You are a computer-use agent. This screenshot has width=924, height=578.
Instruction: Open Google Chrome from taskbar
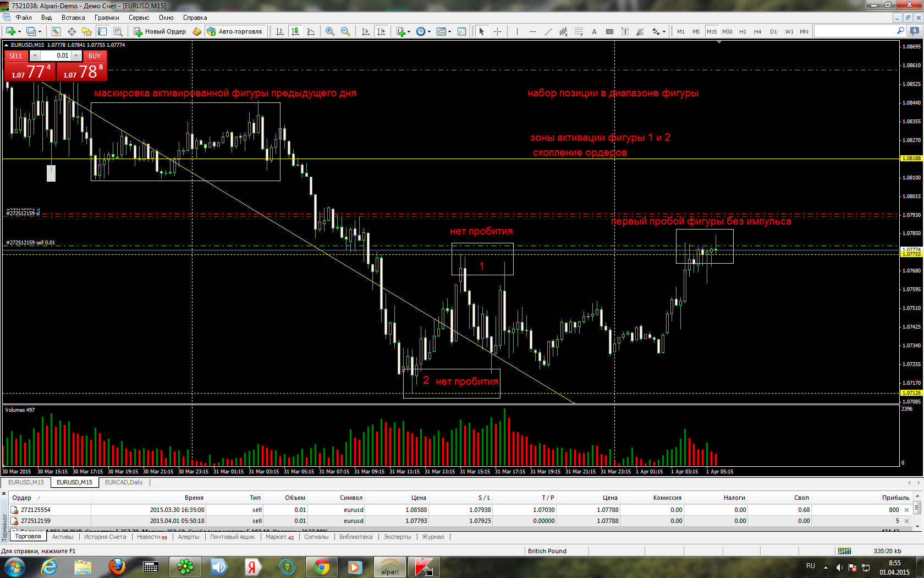(x=322, y=567)
